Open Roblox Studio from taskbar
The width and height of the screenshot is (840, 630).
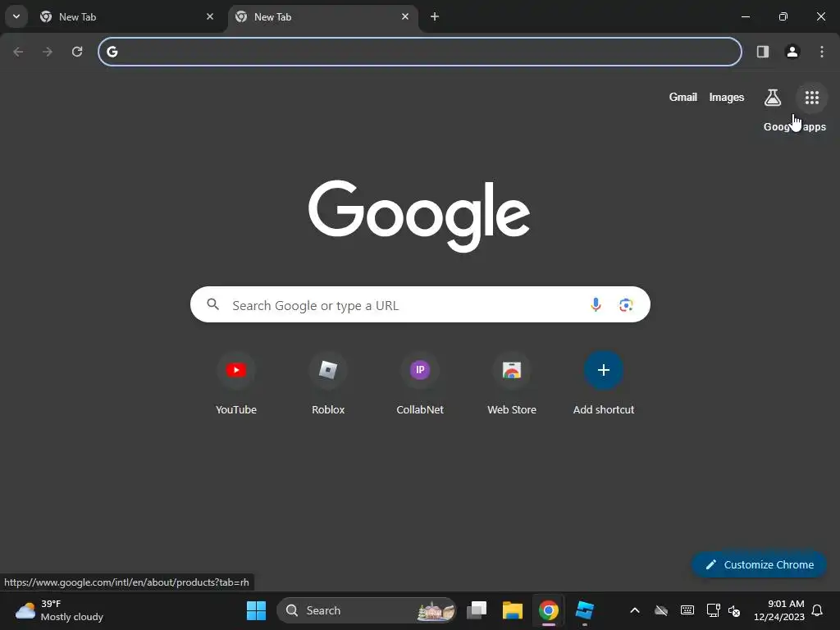(x=584, y=610)
